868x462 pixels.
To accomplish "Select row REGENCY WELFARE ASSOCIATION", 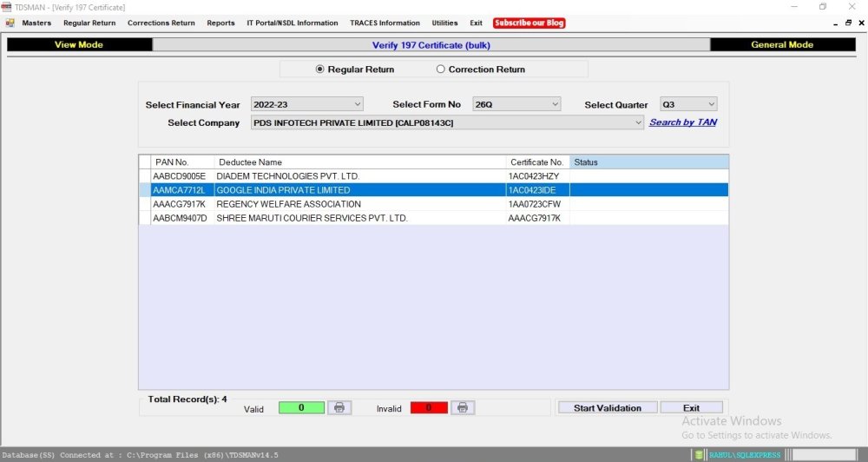I will pos(433,204).
